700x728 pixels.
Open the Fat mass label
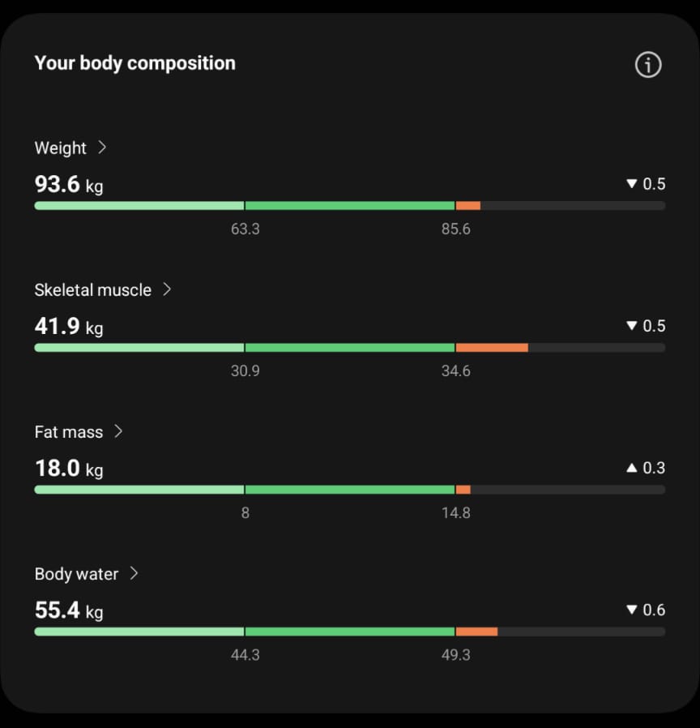(68, 432)
